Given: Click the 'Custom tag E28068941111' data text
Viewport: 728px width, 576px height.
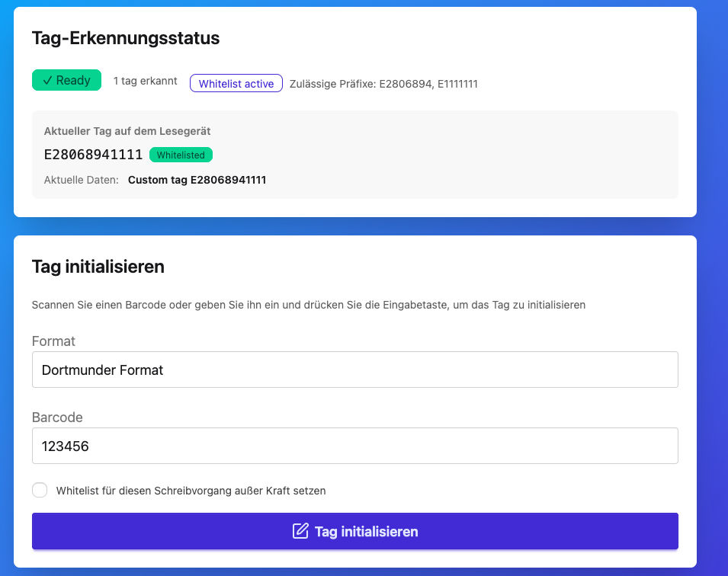Looking at the screenshot, I should pyautogui.click(x=197, y=181).
